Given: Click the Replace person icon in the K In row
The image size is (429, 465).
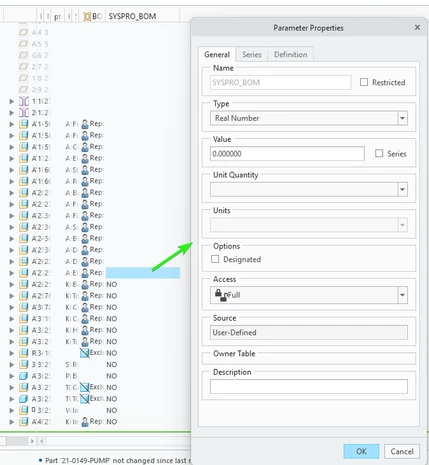Looking at the screenshot, I should [85, 422].
